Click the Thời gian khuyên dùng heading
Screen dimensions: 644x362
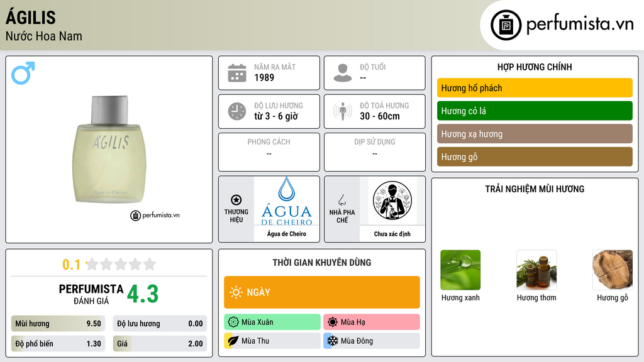322,262
